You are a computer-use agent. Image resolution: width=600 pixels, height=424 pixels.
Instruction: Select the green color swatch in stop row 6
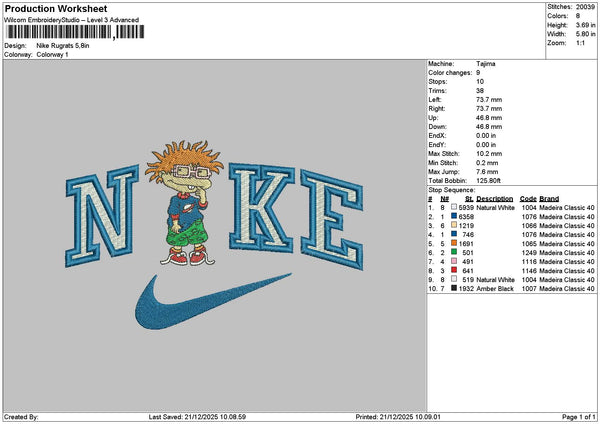[x=454, y=252]
